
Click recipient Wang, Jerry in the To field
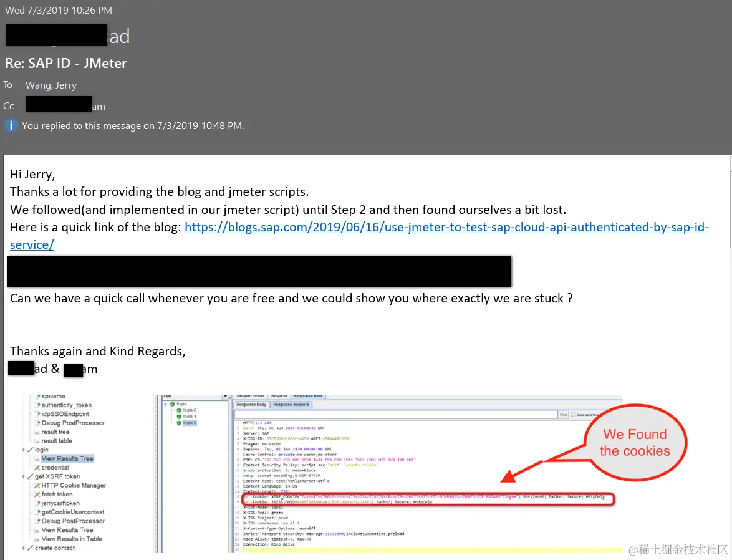click(51, 85)
